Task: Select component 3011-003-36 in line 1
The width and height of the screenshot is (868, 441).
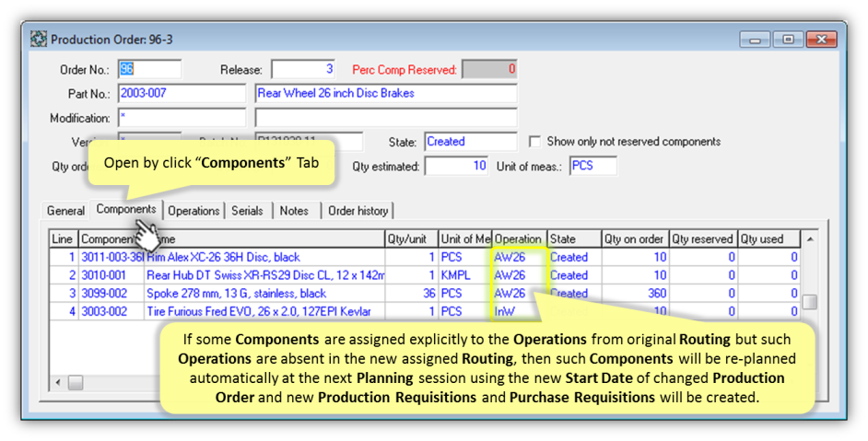Action: (x=111, y=257)
